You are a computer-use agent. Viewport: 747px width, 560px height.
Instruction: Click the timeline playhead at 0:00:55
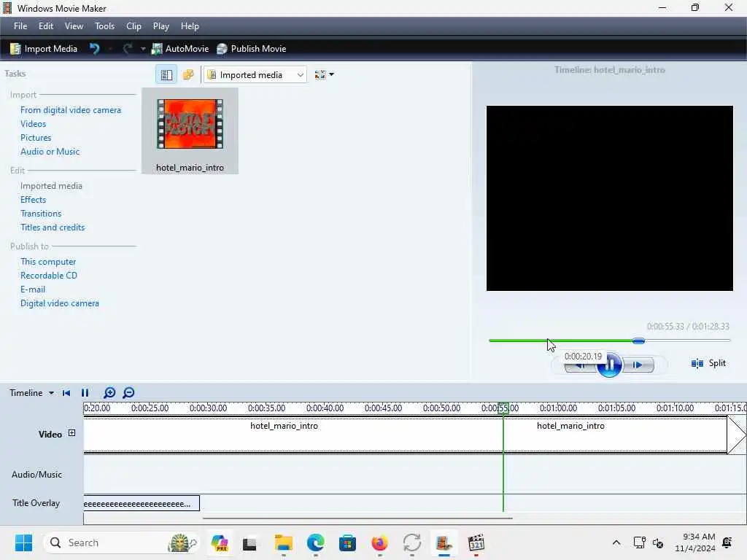point(503,408)
